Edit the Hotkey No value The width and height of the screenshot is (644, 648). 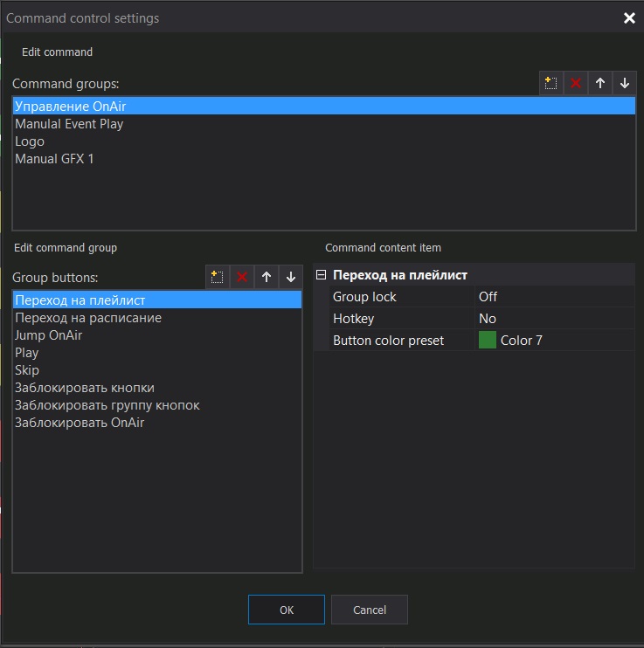pyautogui.click(x=555, y=319)
